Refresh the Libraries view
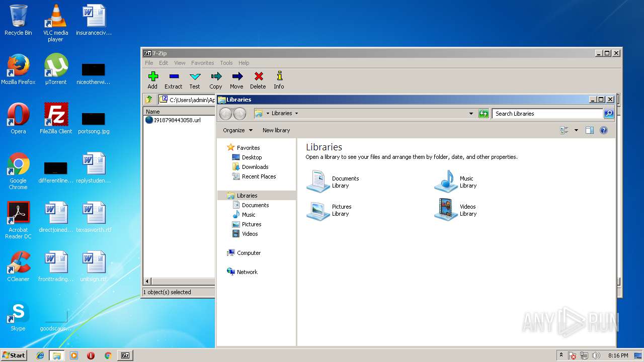The height and width of the screenshot is (362, 644). 484,114
